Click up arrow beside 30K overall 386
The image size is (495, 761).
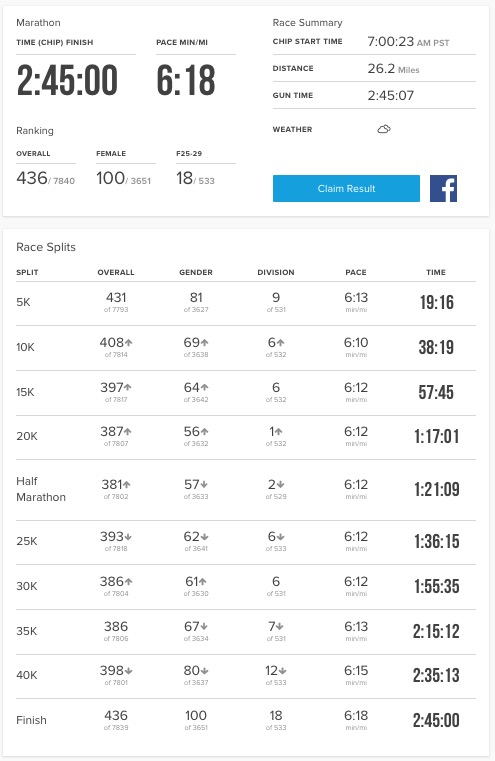tap(129, 581)
